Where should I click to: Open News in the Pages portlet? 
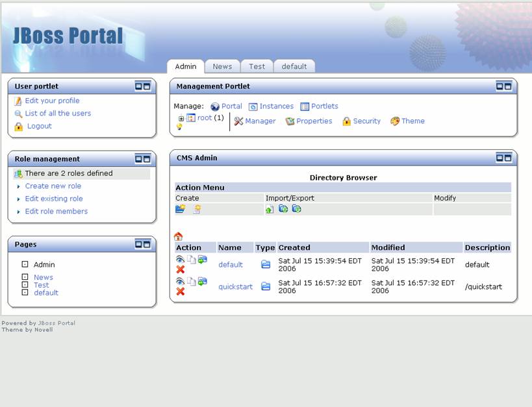pyautogui.click(x=44, y=277)
